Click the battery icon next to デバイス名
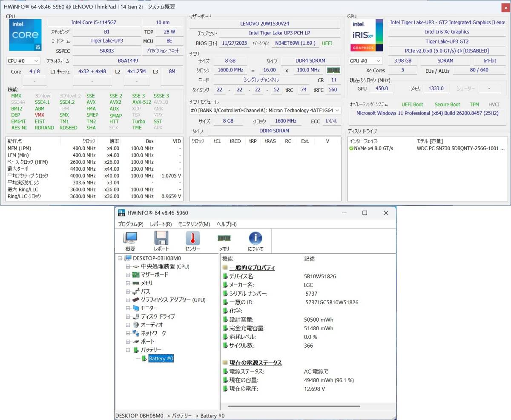This screenshot has height=420, width=511. [x=225, y=276]
